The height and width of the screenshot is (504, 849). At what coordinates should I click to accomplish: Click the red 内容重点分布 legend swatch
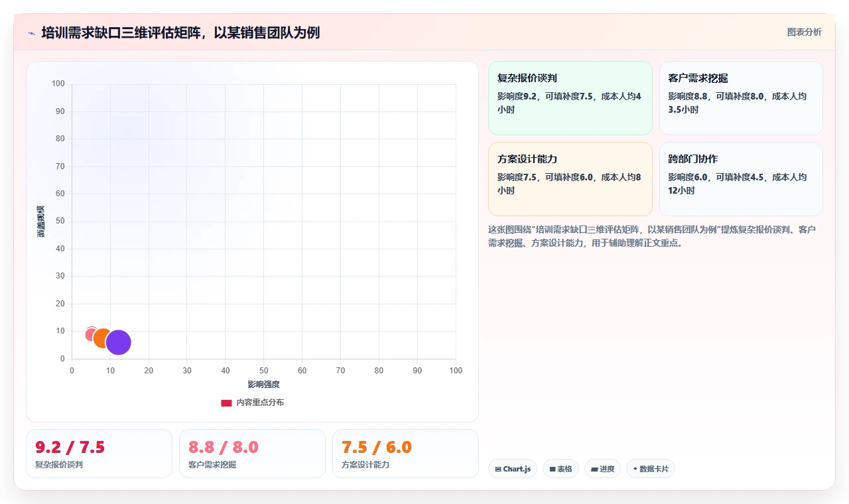pos(226,403)
